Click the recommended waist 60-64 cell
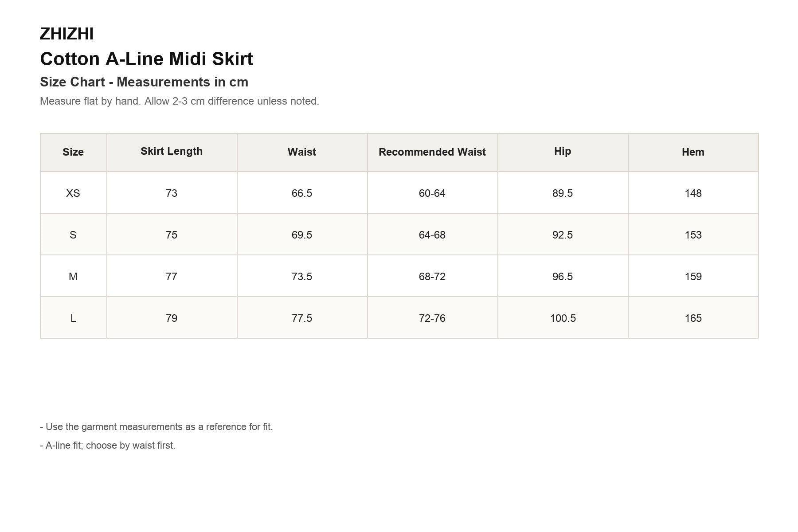This screenshot has height=532, width=798. coord(432,193)
